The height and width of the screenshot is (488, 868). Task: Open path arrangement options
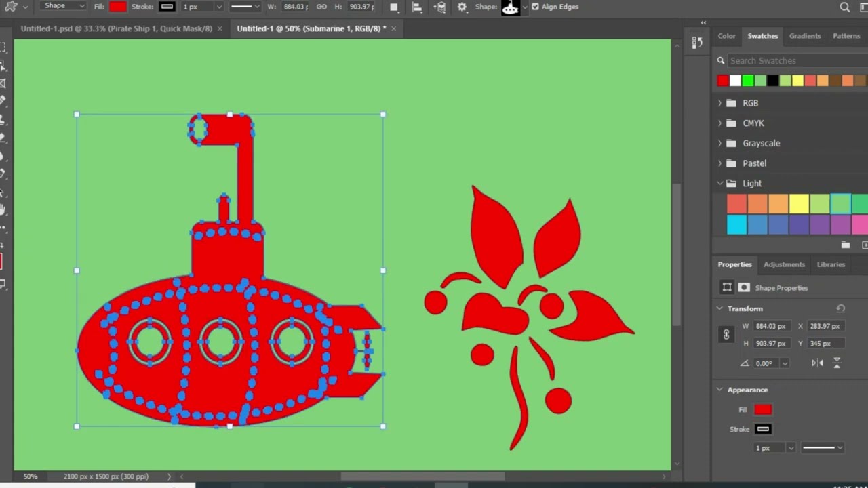click(x=440, y=7)
